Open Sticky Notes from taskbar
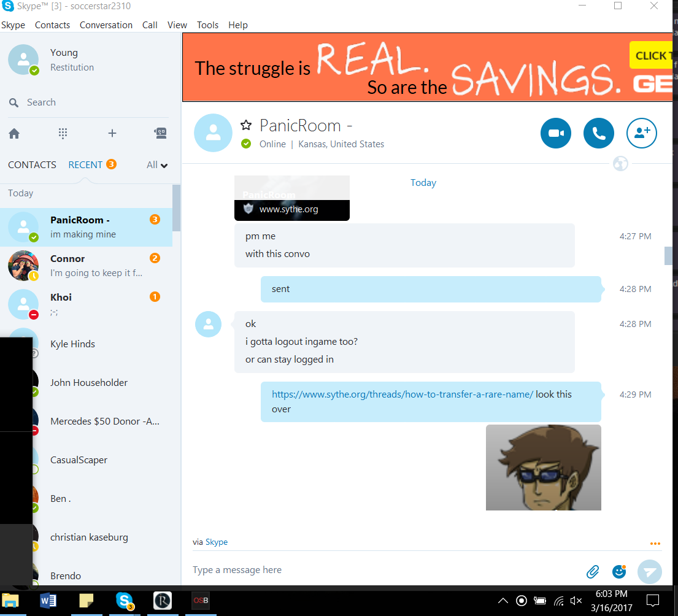Image resolution: width=678 pixels, height=616 pixels. [x=86, y=601]
